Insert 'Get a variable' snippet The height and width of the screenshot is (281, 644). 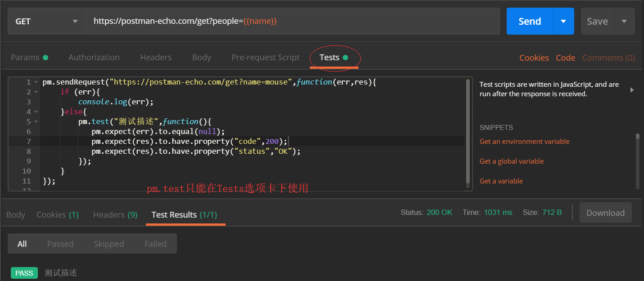coord(501,181)
